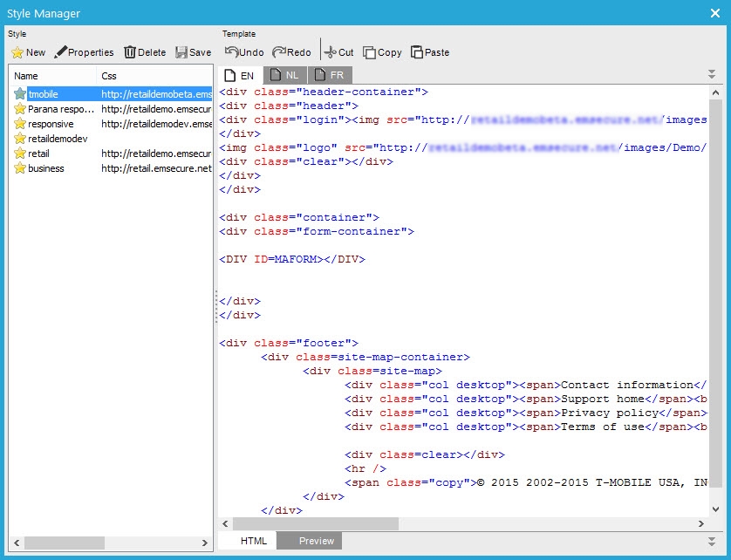731x560 pixels.
Task: Select the HTML view tab
Action: coord(254,541)
